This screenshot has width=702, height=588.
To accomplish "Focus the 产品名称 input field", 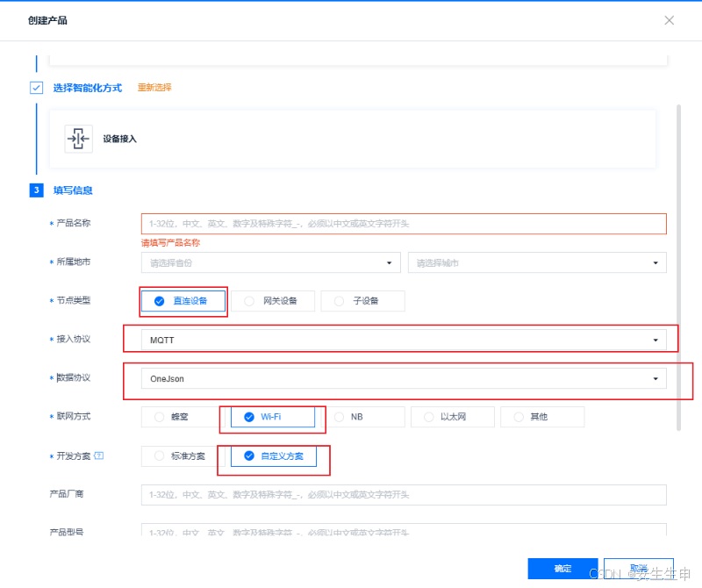I will (404, 224).
